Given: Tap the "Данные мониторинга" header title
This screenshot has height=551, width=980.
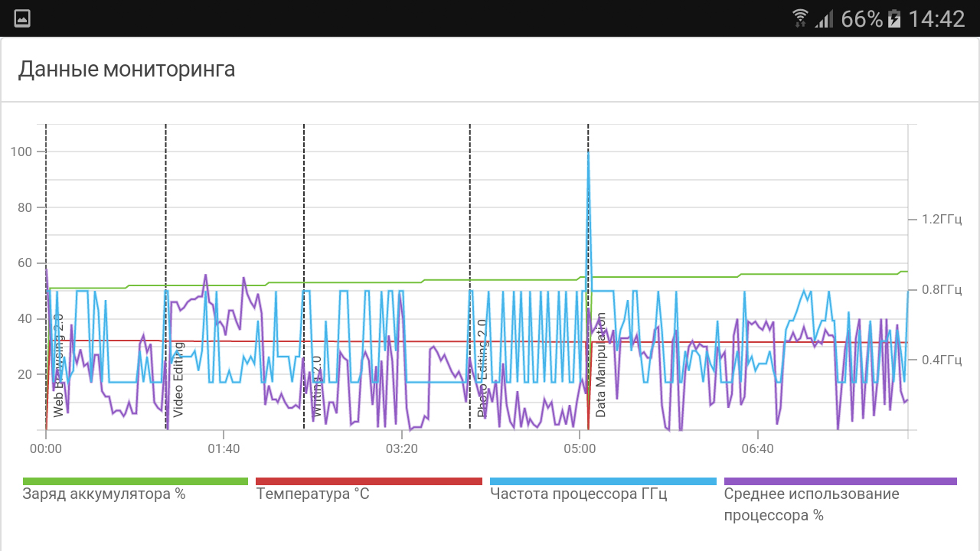Looking at the screenshot, I should [126, 70].
